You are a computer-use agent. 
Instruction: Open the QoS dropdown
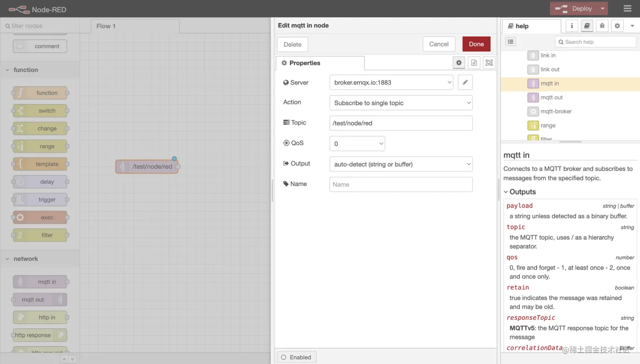pyautogui.click(x=357, y=143)
